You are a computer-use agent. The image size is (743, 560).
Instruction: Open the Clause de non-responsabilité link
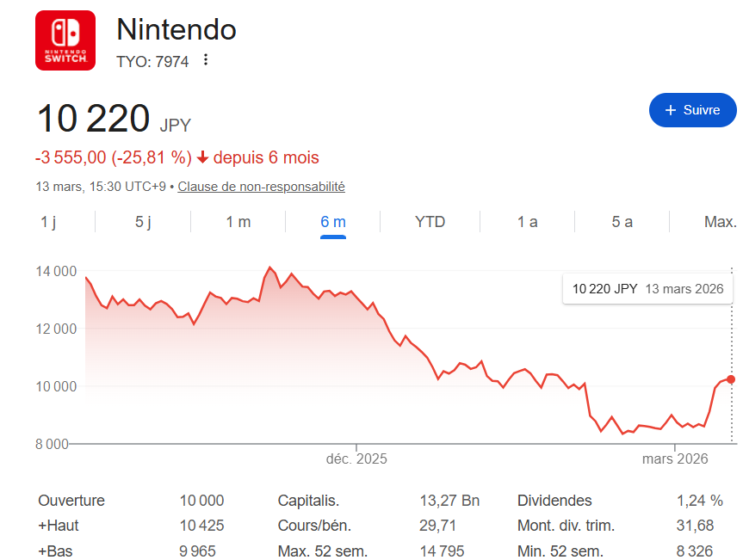pos(261,187)
